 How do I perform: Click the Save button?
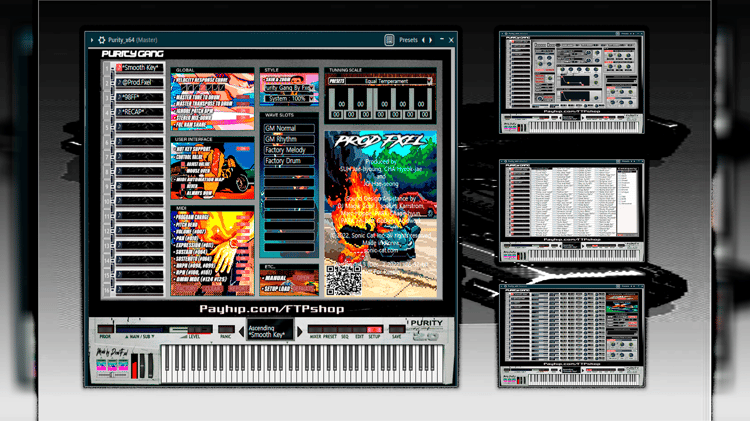[397, 329]
